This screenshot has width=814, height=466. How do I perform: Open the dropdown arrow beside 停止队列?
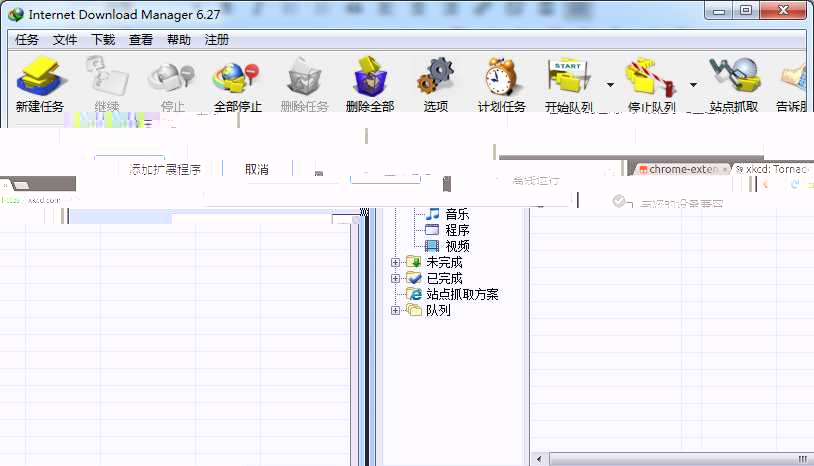click(x=694, y=85)
